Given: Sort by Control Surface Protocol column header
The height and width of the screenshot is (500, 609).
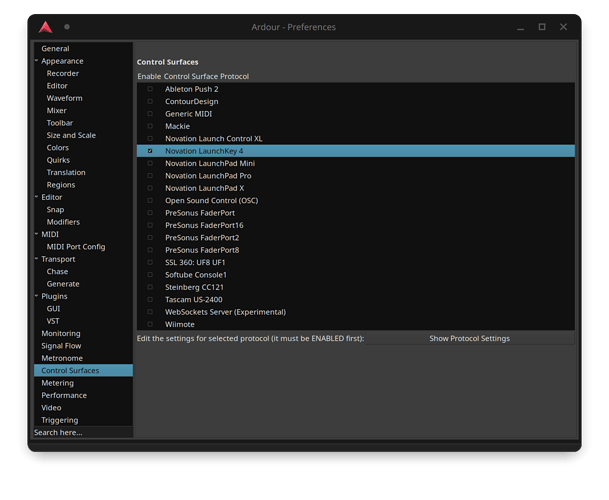Looking at the screenshot, I should pyautogui.click(x=206, y=76).
